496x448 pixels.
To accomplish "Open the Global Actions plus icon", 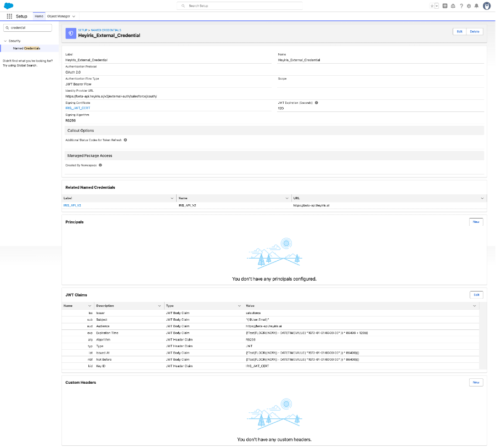I will pos(445,5).
